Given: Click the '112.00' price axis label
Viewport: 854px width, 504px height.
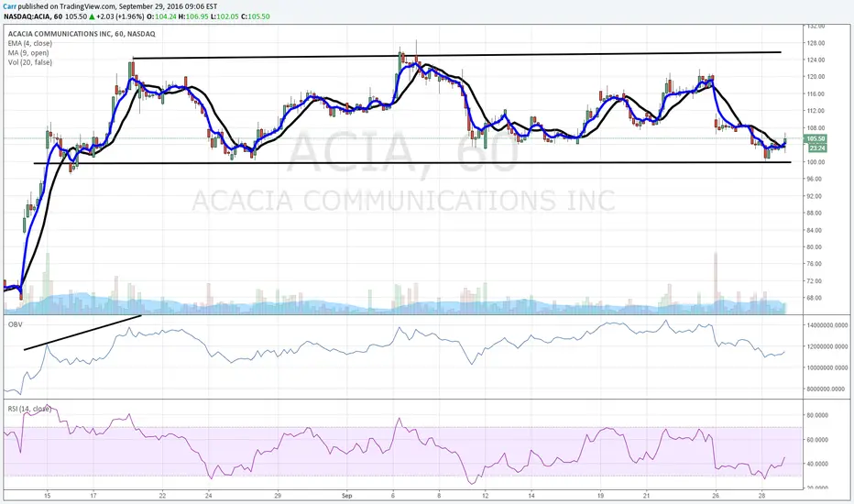Looking at the screenshot, I should click(817, 111).
